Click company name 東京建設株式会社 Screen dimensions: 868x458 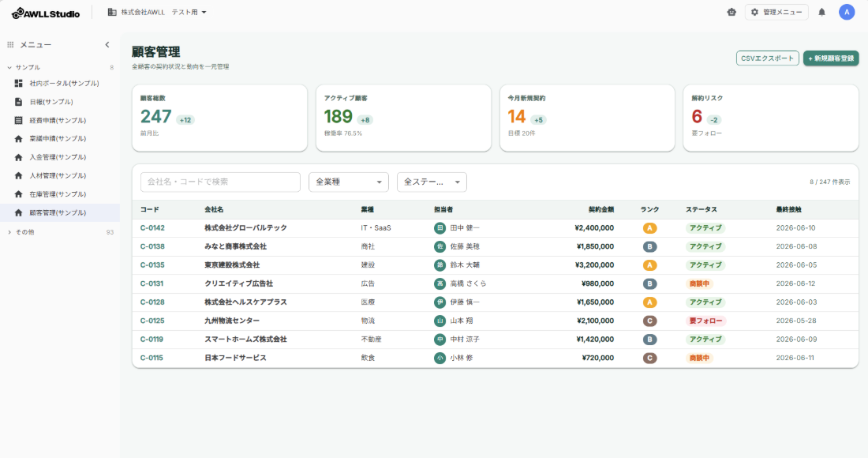click(232, 265)
